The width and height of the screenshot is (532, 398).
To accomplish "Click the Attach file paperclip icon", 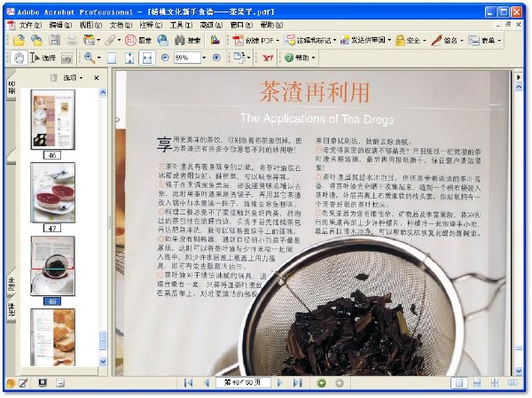I will point(110,41).
